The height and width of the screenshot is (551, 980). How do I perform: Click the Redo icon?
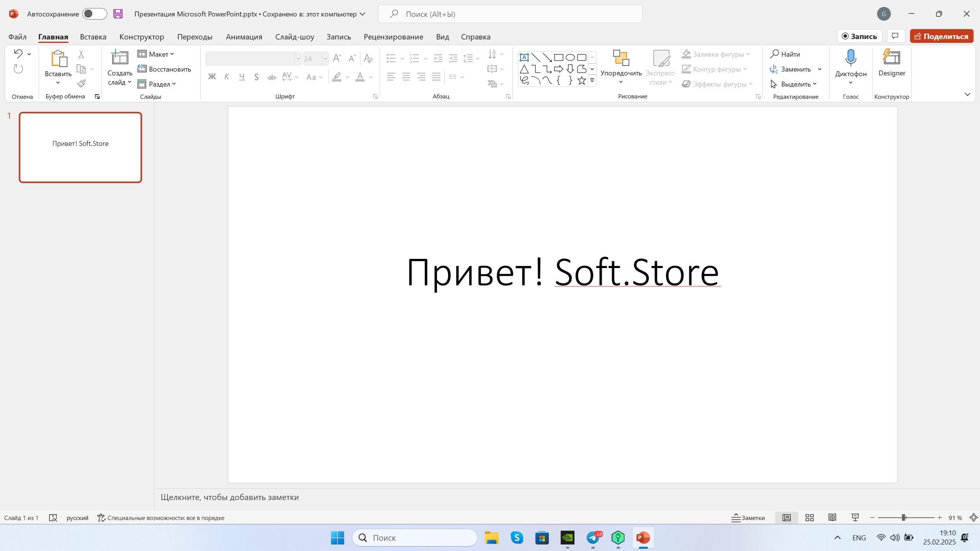[x=18, y=69]
